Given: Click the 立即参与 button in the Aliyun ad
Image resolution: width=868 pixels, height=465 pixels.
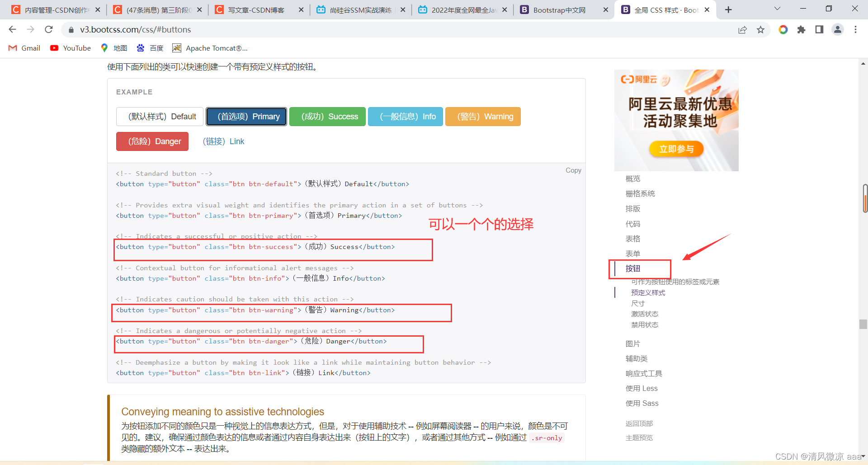Looking at the screenshot, I should [x=676, y=149].
